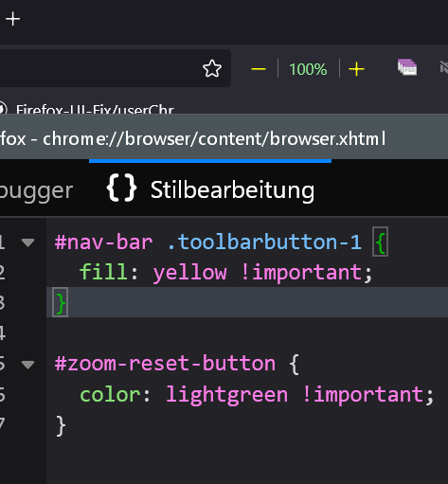Place cursor on lightgreen color value
Viewport: 448px width, 484px height.
227,395
